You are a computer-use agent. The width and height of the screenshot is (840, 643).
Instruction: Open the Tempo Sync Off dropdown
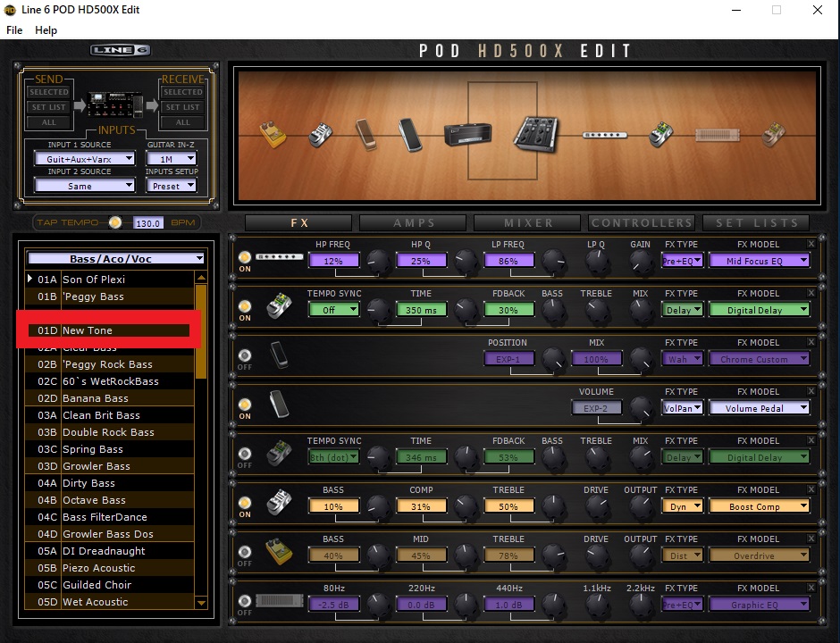(333, 310)
